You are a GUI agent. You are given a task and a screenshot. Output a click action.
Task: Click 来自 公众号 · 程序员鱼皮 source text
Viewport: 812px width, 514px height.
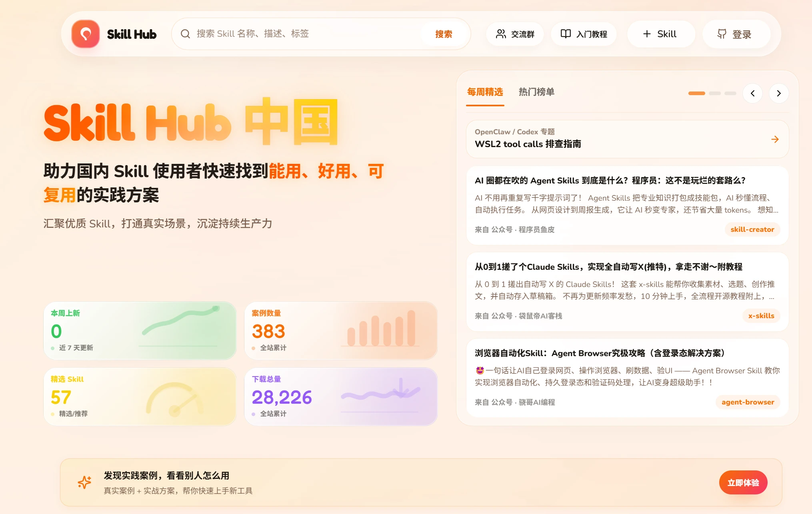pos(514,229)
